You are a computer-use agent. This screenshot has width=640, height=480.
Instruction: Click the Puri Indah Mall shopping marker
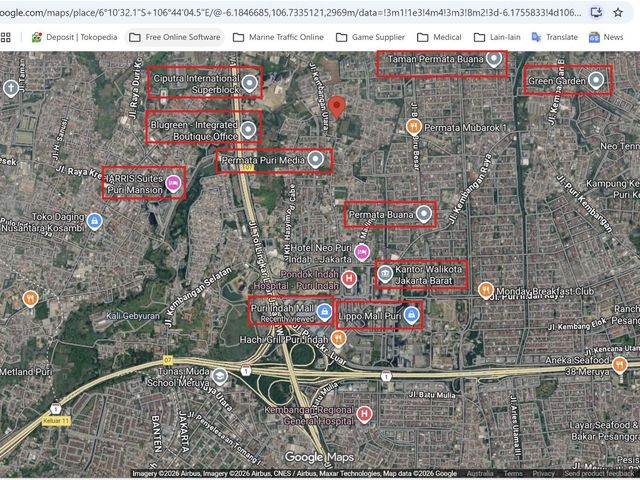(x=324, y=311)
